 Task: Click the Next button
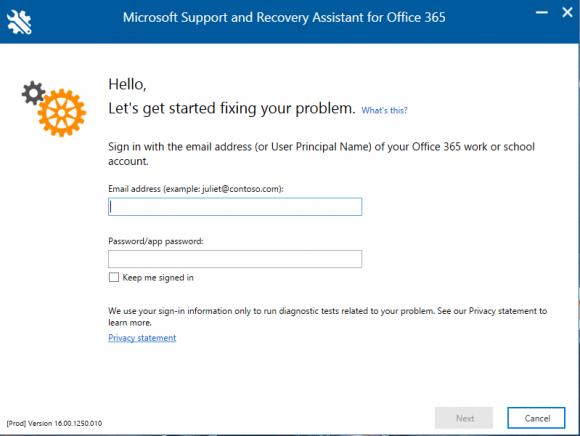(464, 418)
